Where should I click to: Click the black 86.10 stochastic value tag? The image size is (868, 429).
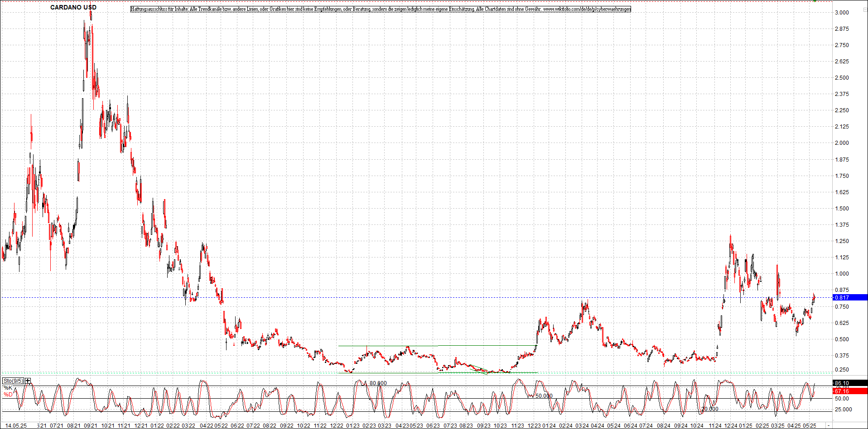[842, 383]
